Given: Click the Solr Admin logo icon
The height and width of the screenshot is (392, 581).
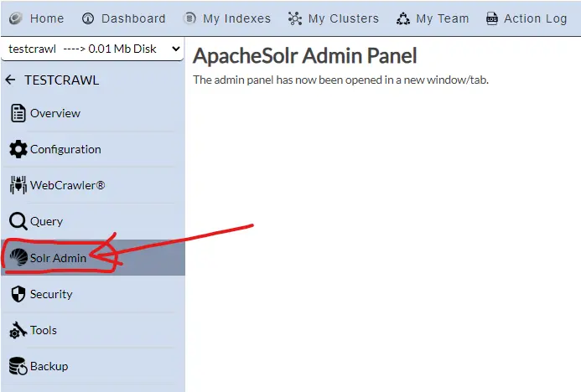Looking at the screenshot, I should click(18, 258).
